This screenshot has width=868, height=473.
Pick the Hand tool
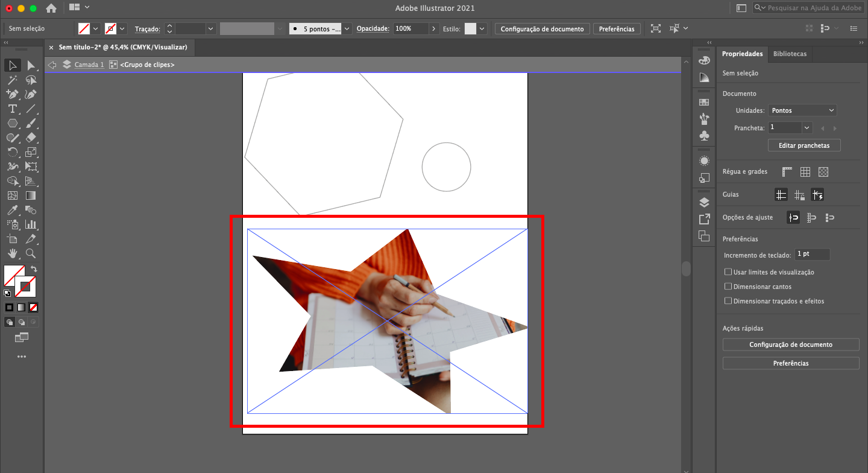click(12, 253)
